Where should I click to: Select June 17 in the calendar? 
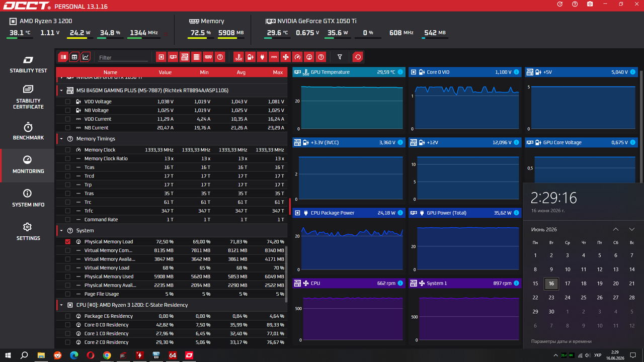(568, 284)
